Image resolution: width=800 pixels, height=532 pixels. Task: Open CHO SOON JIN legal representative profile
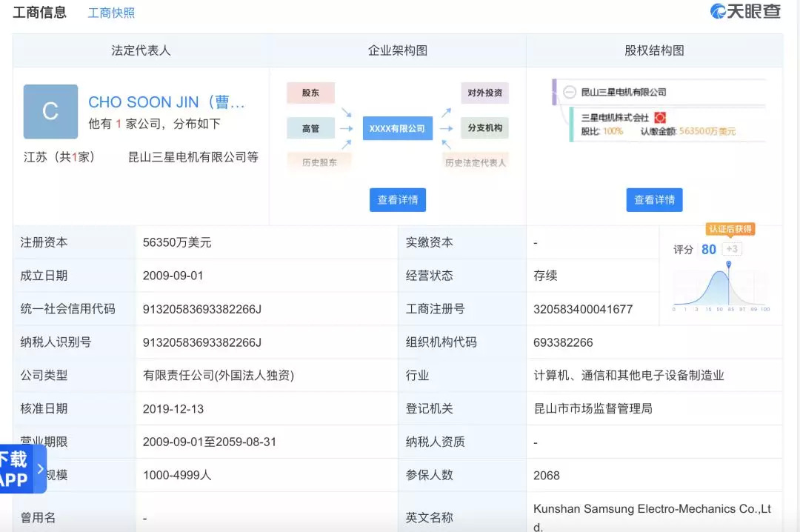coord(166,102)
